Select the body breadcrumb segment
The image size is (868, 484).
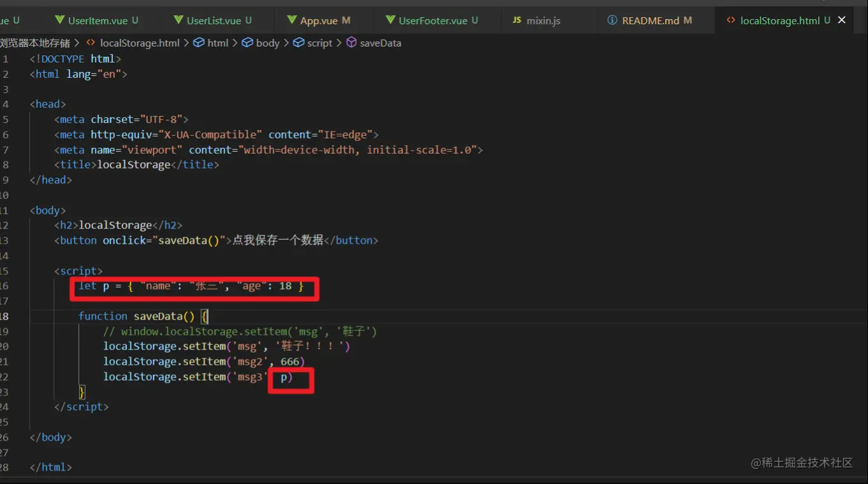point(268,43)
